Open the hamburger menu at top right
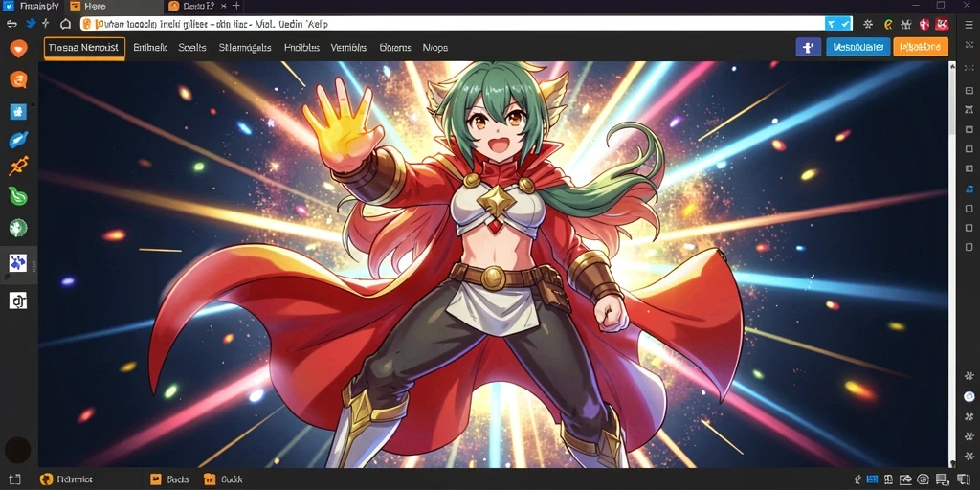980x490 pixels. pyautogui.click(x=969, y=24)
